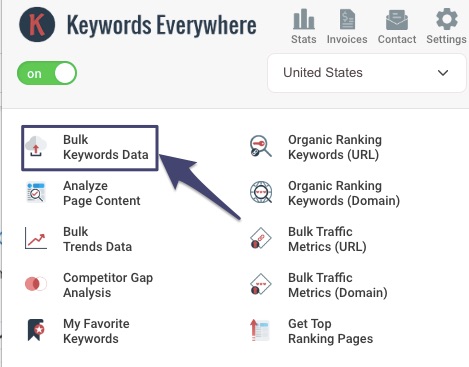Click the Keywords Everywhere K logo

(37, 25)
